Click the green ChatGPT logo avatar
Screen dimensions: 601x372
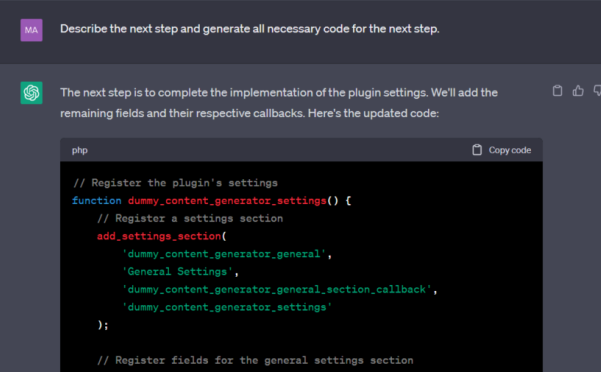click(31, 93)
